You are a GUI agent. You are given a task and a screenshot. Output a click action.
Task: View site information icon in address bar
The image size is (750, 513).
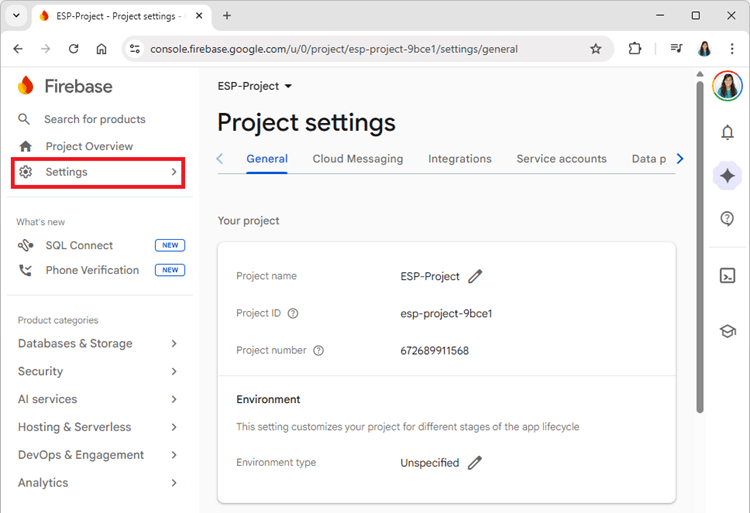point(135,49)
